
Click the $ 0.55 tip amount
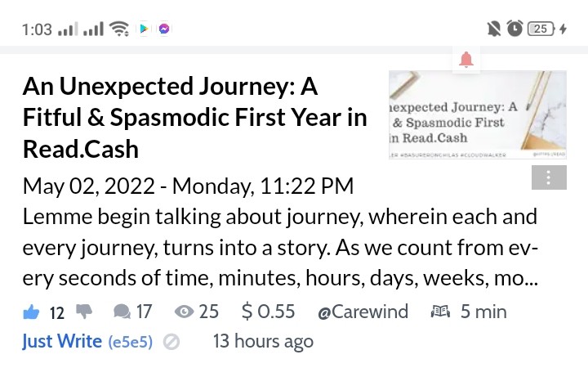pos(268,312)
